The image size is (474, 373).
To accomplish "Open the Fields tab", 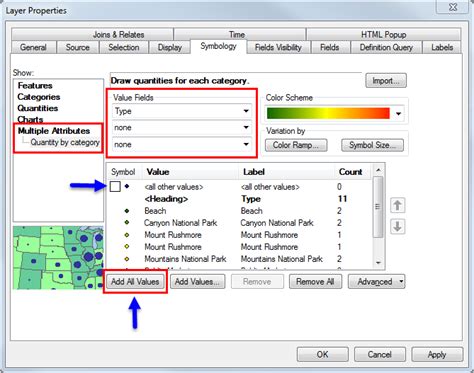I will coord(330,47).
